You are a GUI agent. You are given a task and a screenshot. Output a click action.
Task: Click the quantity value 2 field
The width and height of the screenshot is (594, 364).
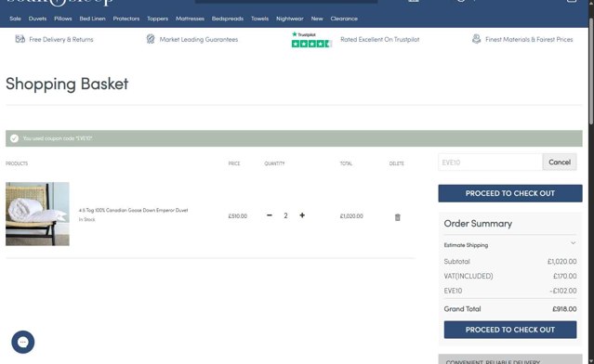285,215
